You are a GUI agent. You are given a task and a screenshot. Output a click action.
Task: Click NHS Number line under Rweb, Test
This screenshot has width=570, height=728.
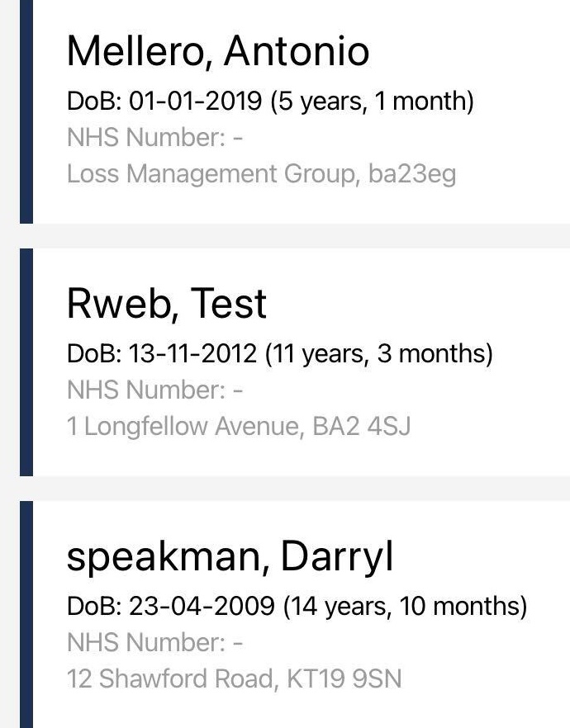coord(154,390)
